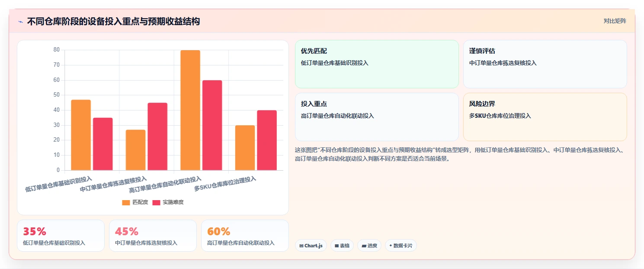Open the 谨慎评估 card

(545, 64)
